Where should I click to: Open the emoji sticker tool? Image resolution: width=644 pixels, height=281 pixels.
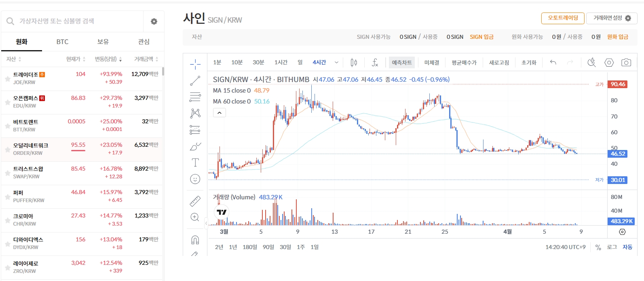coord(195,179)
